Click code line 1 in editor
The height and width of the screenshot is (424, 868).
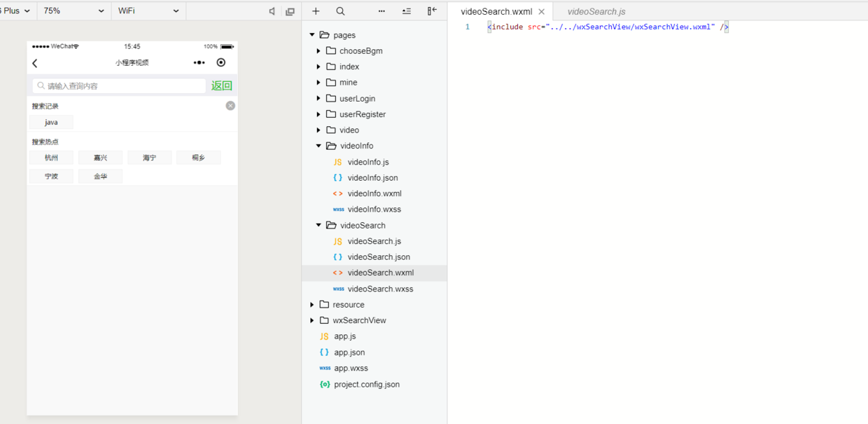pyautogui.click(x=608, y=27)
